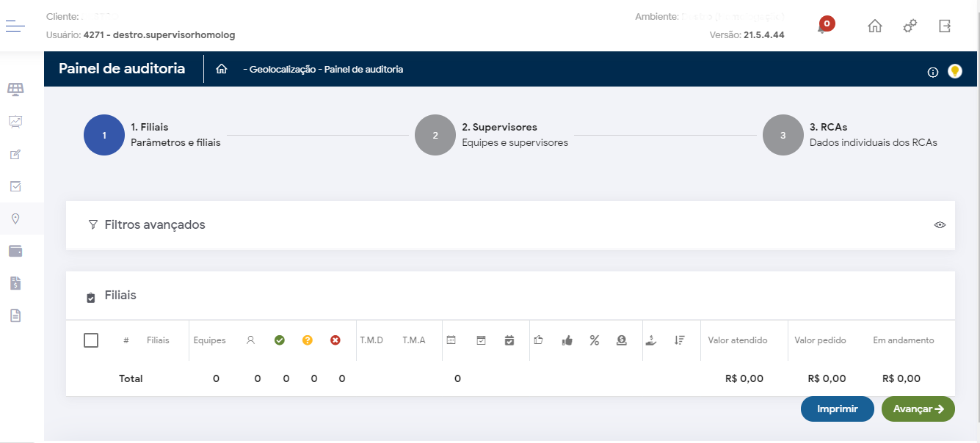Click the Equipes column header
The height and width of the screenshot is (443, 980).
click(210, 340)
